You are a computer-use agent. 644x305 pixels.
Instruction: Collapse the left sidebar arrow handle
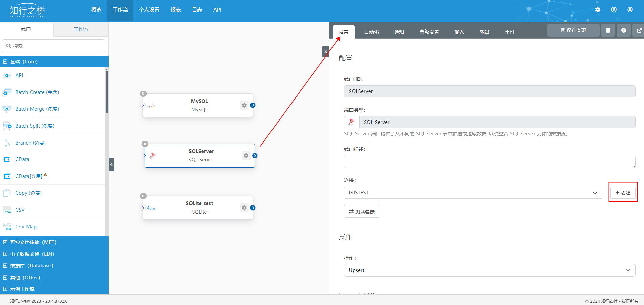[x=112, y=165]
